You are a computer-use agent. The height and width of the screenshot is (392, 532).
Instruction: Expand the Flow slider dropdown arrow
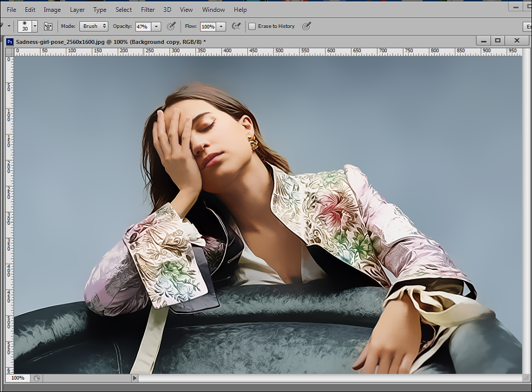[x=221, y=26]
